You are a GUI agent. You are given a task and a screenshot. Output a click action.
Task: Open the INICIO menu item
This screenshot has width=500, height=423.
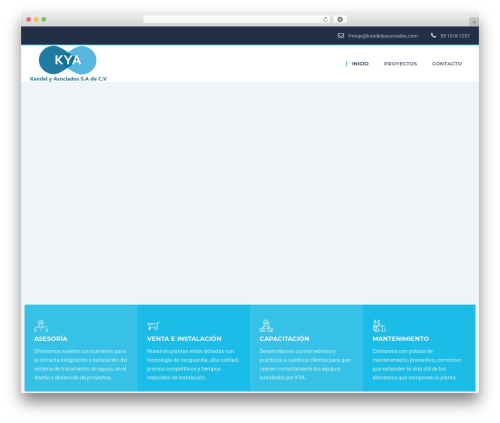(360, 64)
